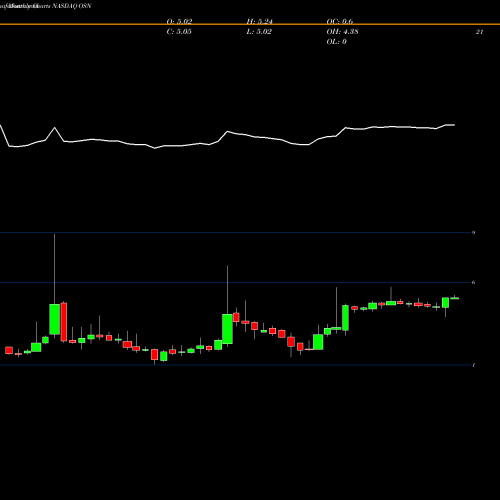The image size is (500, 500).
Task: Click the 'NASDAQ OSN' chart title text
Action: (71, 6)
